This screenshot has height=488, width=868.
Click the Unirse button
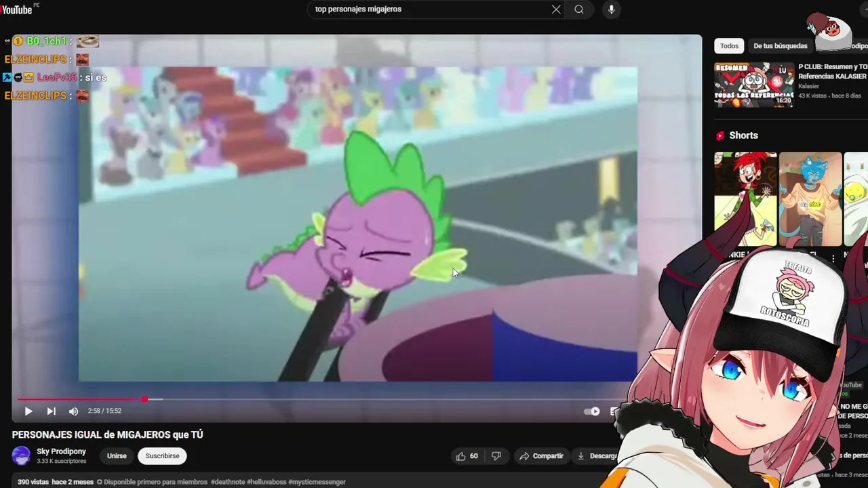[117, 456]
